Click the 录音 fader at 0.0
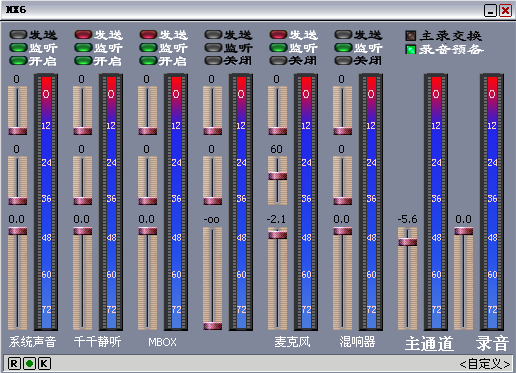This screenshot has width=516, height=373. (464, 231)
